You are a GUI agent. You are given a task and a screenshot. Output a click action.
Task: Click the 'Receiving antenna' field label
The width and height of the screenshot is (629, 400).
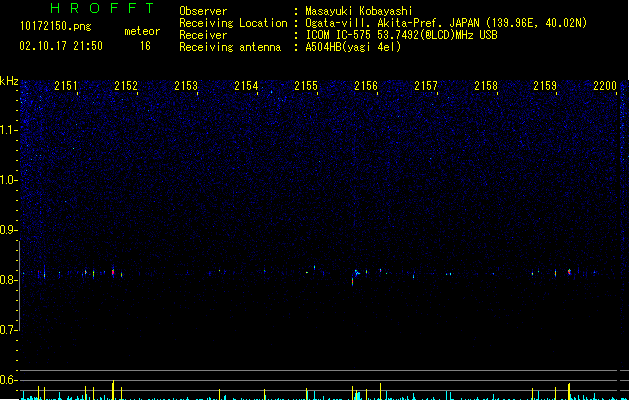[230, 47]
